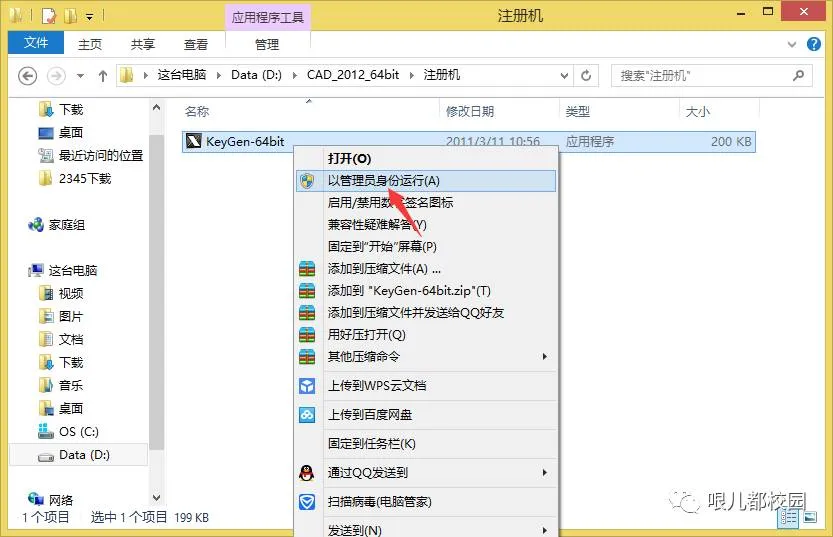Image resolution: width=833 pixels, height=537 pixels.
Task: Go back with the back arrow
Action: pyautogui.click(x=28, y=75)
